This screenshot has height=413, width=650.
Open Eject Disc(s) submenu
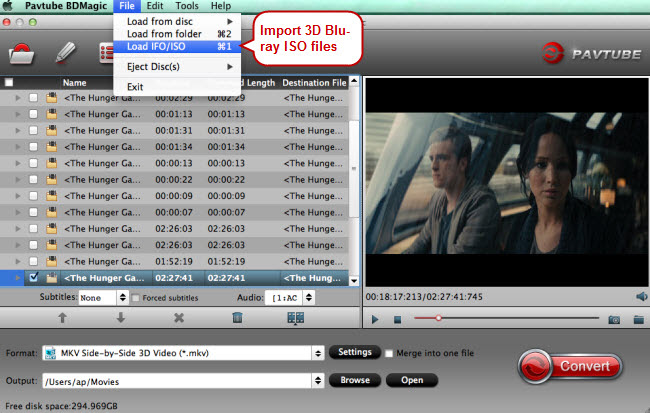click(177, 66)
